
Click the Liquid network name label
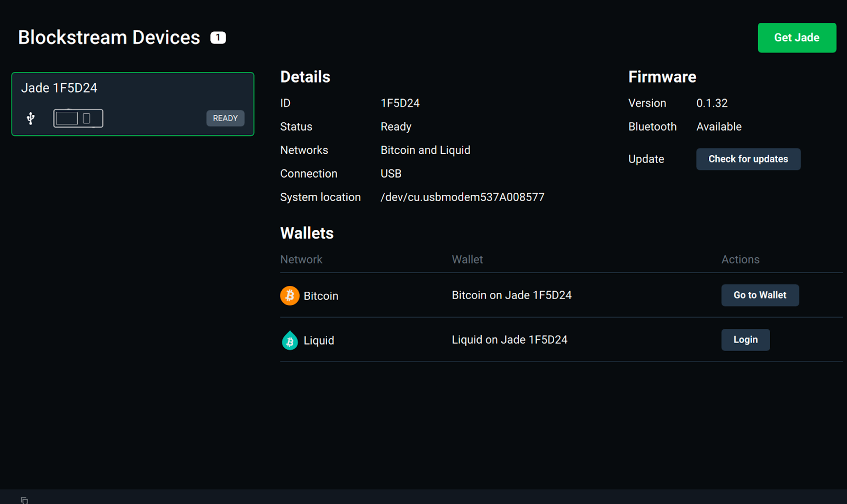tap(319, 340)
